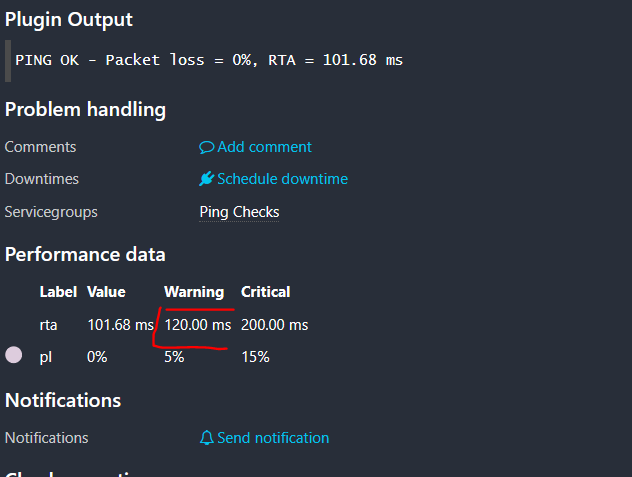Click the Warning column header
Viewport: 632px width, 477px height.
[194, 292]
